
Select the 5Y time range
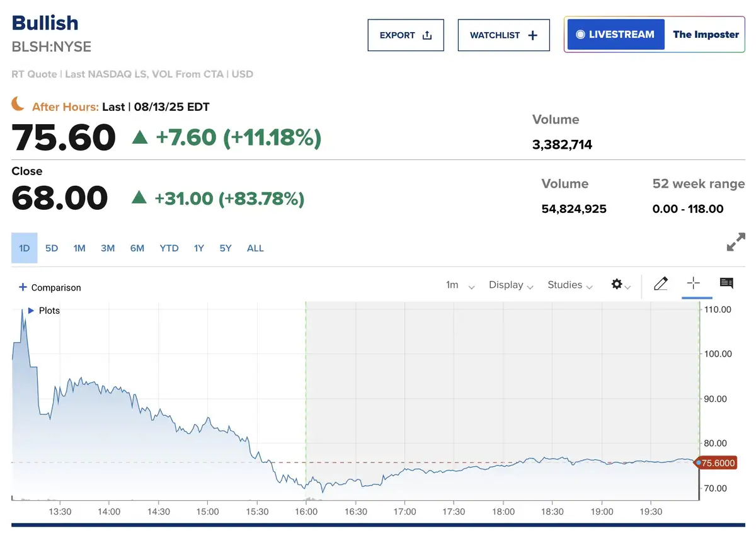[226, 248]
